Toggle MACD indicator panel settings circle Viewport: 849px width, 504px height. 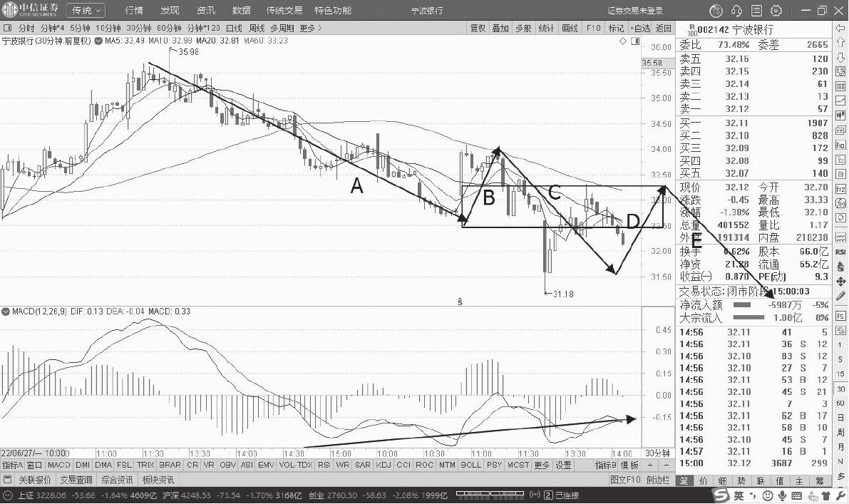pos(6,312)
